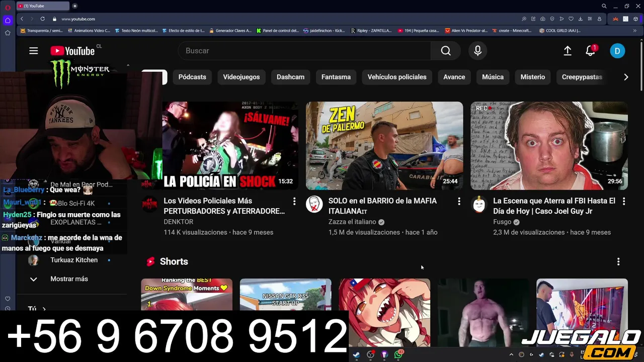Reload the page with the refresh icon
The width and height of the screenshot is (644, 362).
(42, 19)
